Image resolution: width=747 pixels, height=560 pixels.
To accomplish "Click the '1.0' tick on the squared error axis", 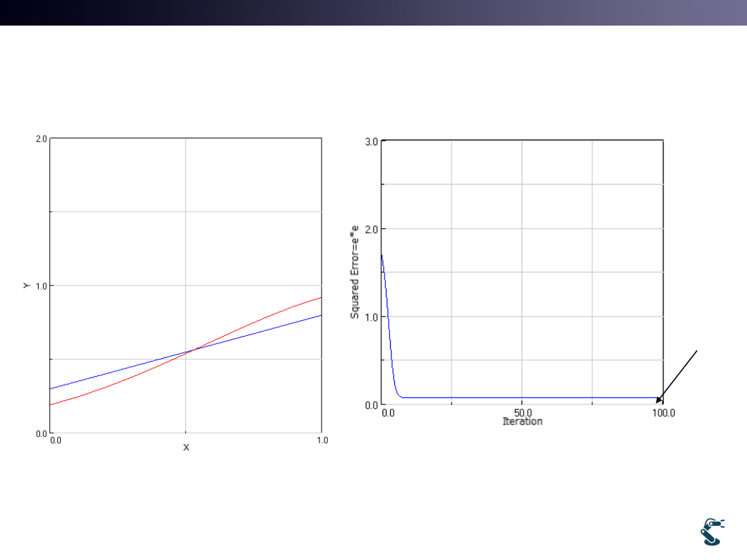I will (x=371, y=317).
